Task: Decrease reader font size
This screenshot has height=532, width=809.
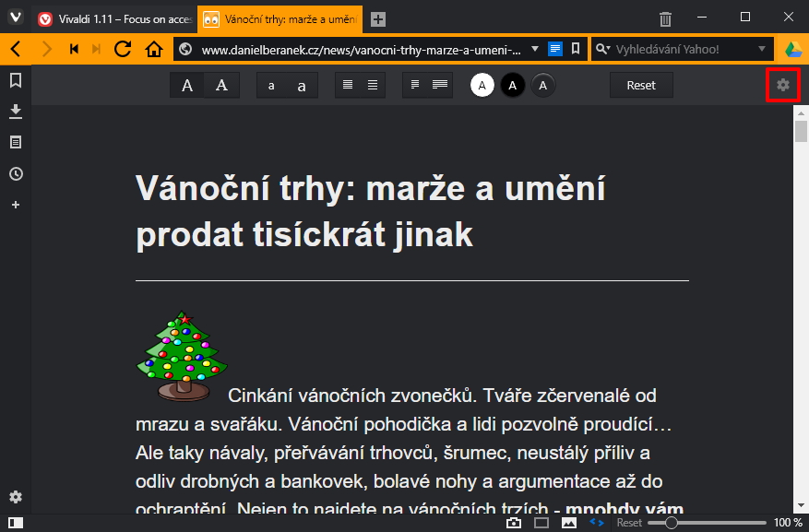Action: [271, 86]
